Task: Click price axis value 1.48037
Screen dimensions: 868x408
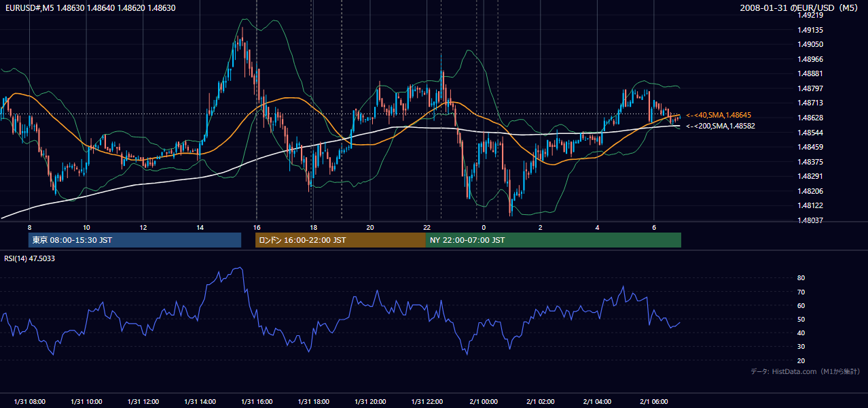Action: pos(810,220)
